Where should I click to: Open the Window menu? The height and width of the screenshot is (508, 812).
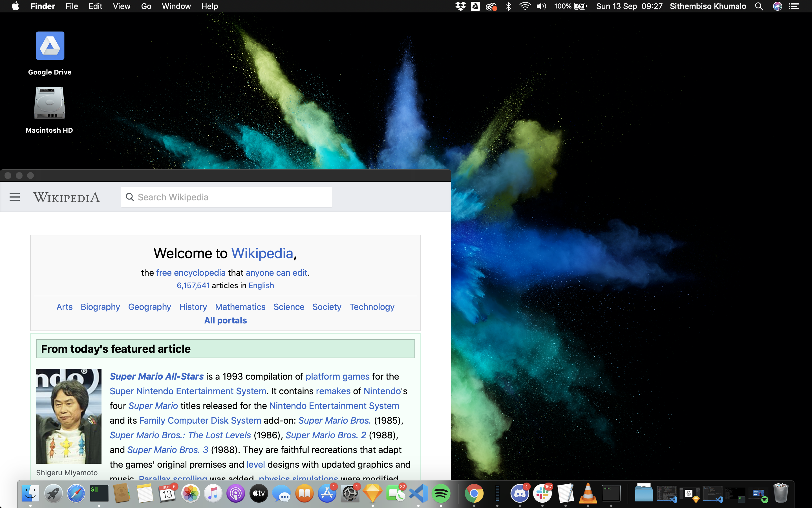[176, 6]
